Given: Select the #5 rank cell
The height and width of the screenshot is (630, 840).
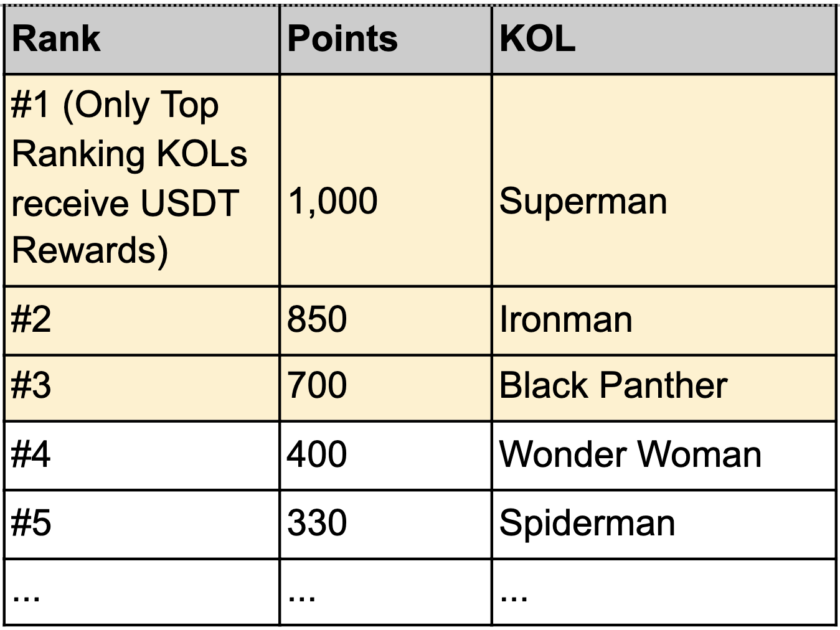Looking at the screenshot, I should [x=142, y=524].
